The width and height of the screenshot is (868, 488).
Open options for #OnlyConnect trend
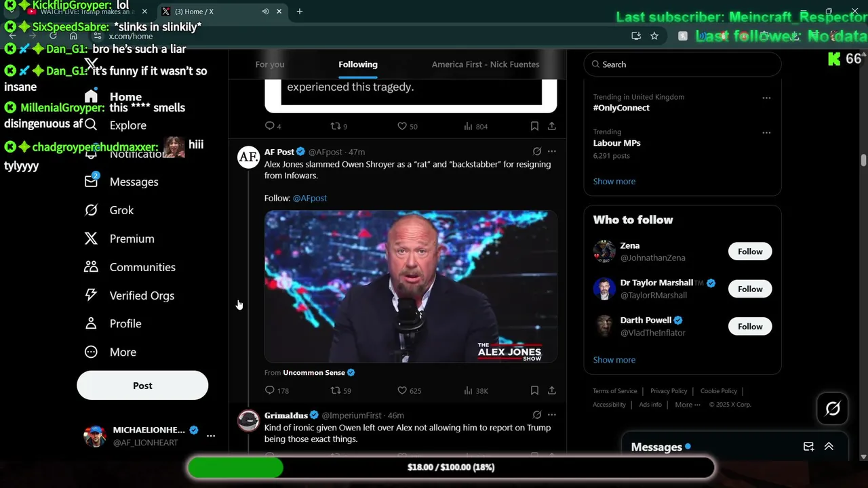[x=766, y=98]
